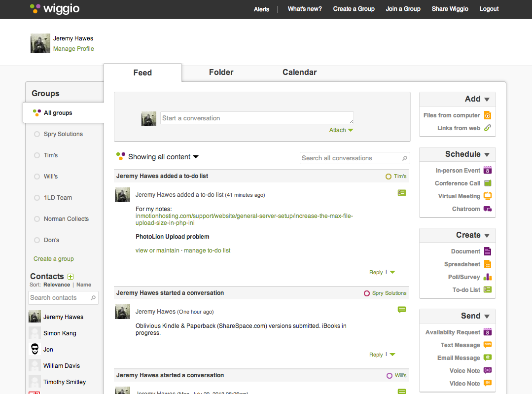
Task: Sort contacts by Relevance
Action: coord(57,285)
